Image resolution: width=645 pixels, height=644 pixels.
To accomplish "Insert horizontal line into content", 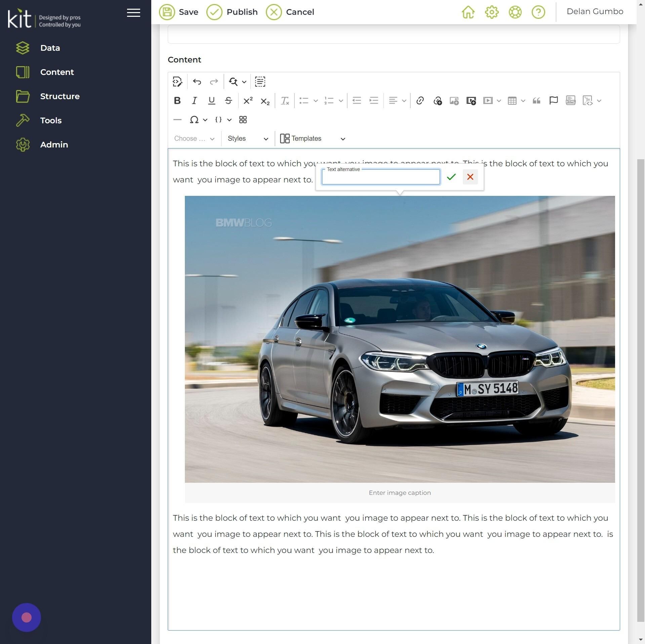I will pyautogui.click(x=177, y=120).
